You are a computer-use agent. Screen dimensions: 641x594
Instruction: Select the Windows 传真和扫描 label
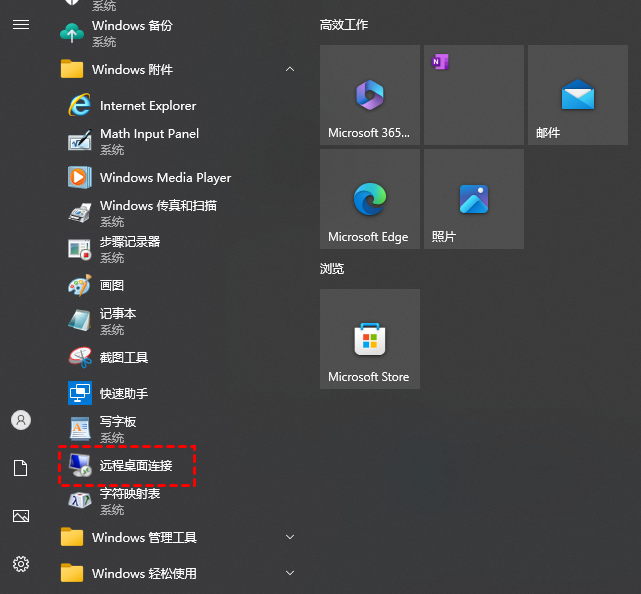[x=158, y=206]
